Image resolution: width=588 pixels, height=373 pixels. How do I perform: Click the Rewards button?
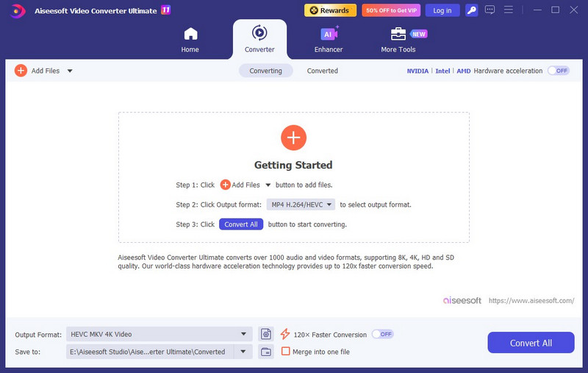(330, 10)
